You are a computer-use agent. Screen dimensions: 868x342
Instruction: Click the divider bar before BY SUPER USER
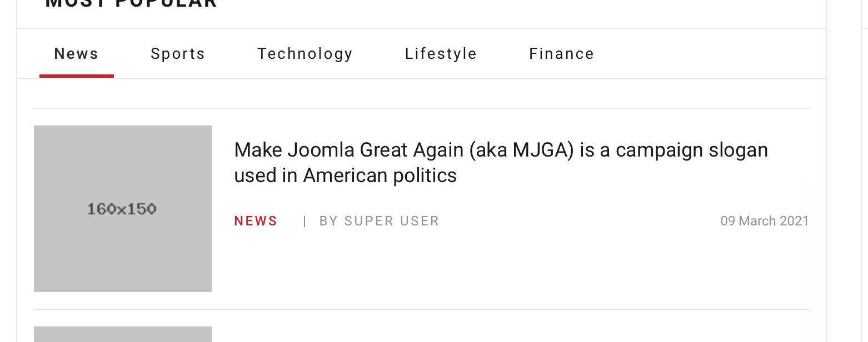point(305,222)
